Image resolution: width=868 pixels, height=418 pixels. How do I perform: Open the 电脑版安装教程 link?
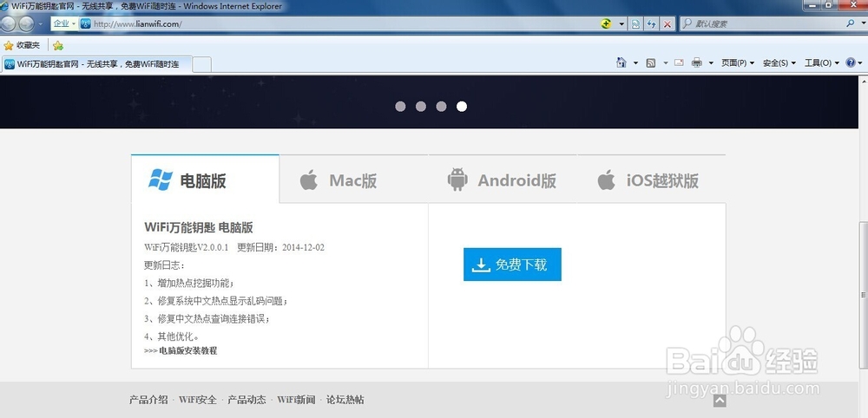coord(188,350)
